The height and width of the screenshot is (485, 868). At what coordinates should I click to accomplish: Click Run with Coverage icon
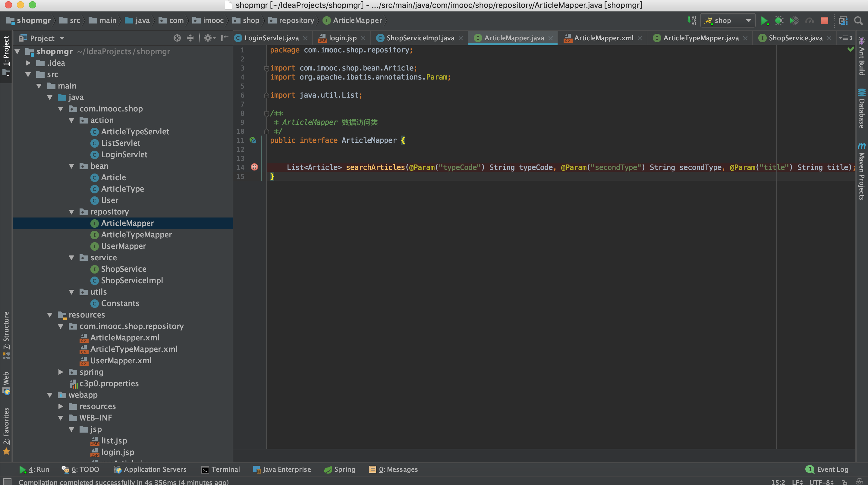tap(794, 21)
